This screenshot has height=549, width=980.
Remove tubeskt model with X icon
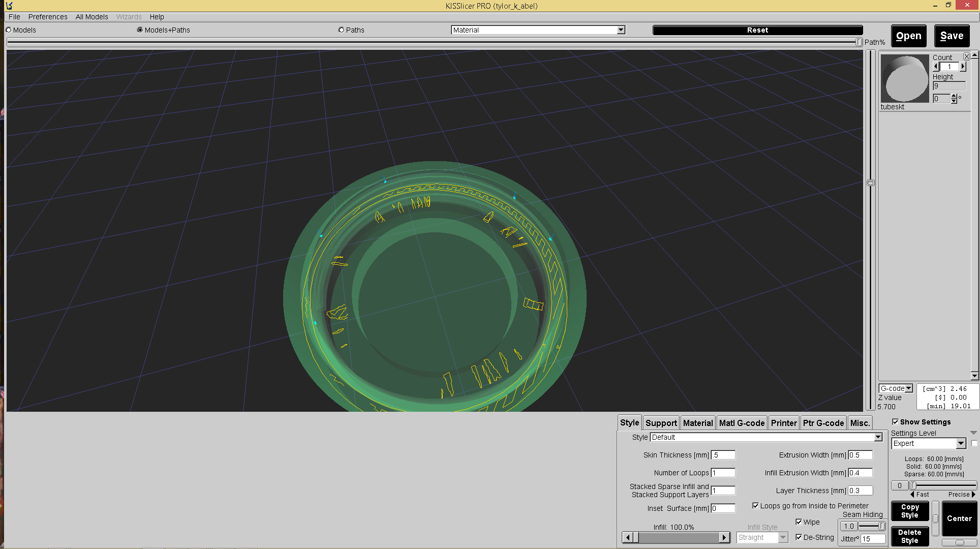[x=966, y=56]
